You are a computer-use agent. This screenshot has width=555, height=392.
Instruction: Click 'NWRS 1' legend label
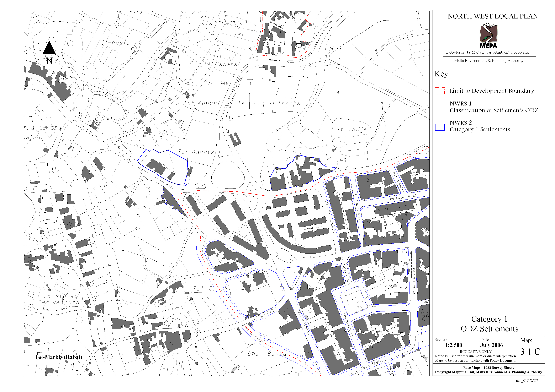pyautogui.click(x=460, y=103)
